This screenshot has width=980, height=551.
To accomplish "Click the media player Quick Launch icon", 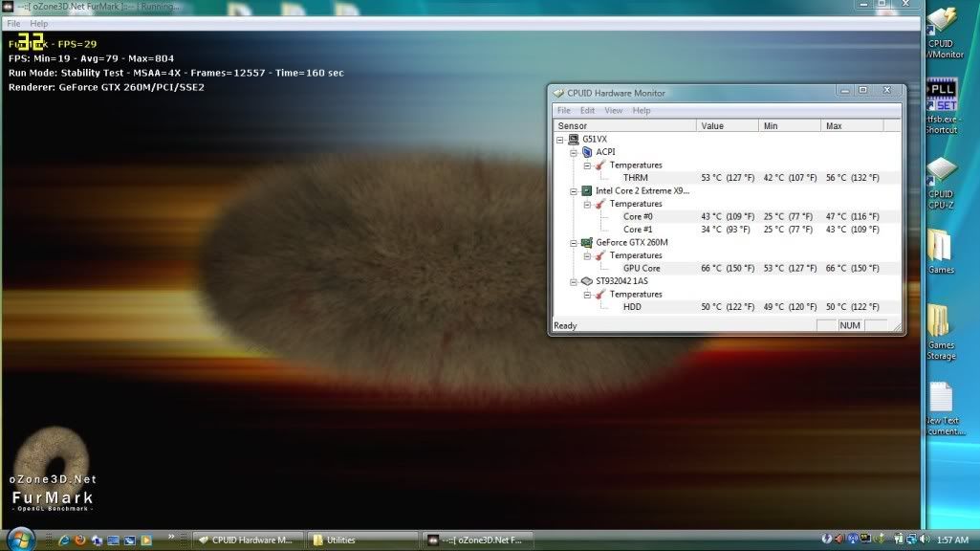I will tap(146, 540).
